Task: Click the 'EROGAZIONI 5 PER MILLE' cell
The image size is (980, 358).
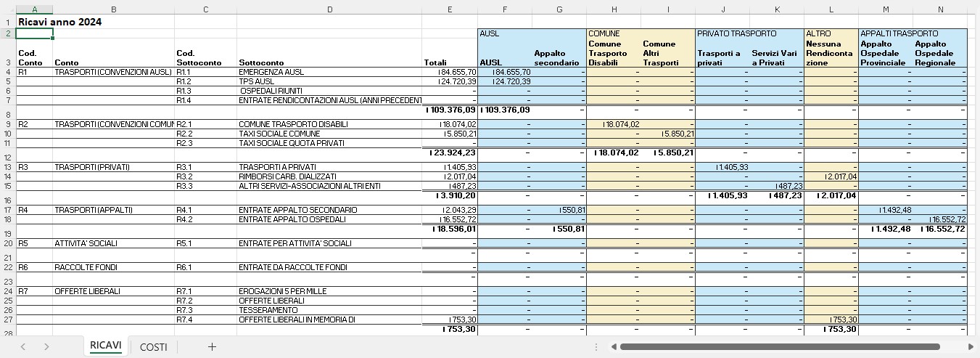Action: tap(329, 291)
